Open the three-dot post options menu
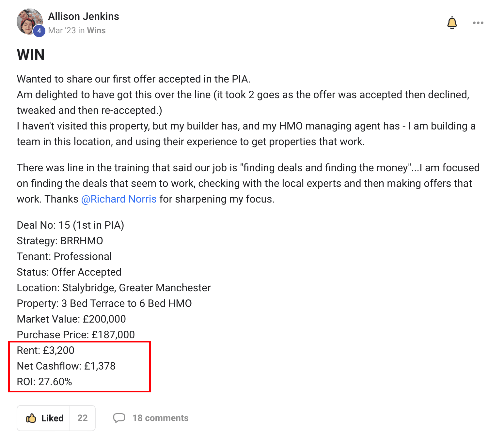 pos(478,23)
